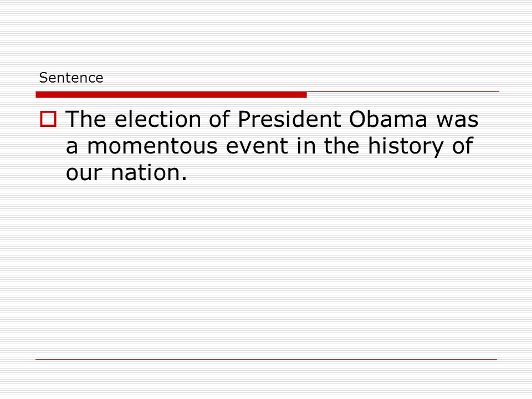Screen dimensions: 532x399
Task: Click the word 'of' ending the second line
Action: point(462,146)
